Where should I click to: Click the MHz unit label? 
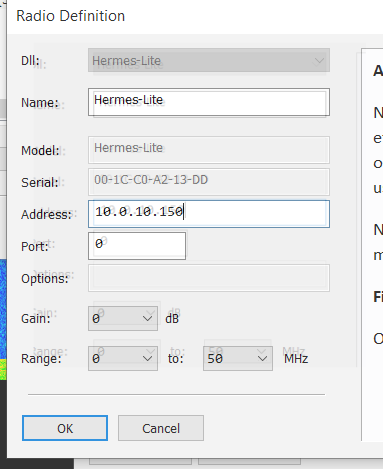click(x=296, y=359)
